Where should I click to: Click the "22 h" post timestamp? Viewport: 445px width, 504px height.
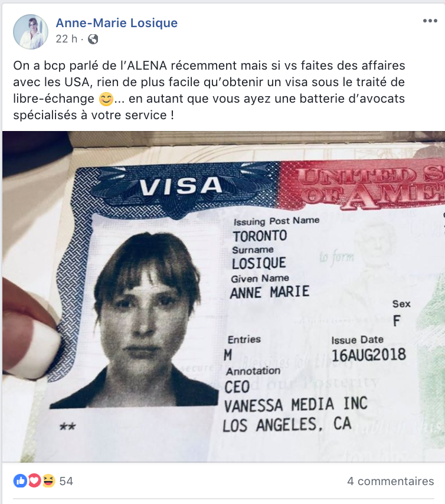tap(67, 39)
